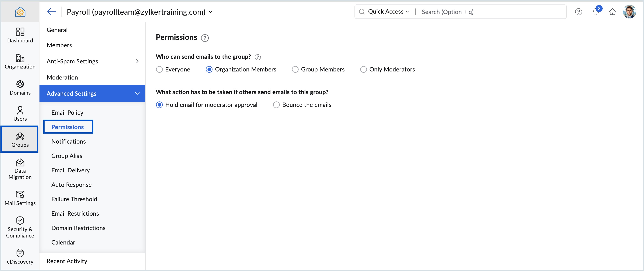644x271 pixels.
Task: Open the Payroll group switcher dropdown
Action: click(x=211, y=11)
